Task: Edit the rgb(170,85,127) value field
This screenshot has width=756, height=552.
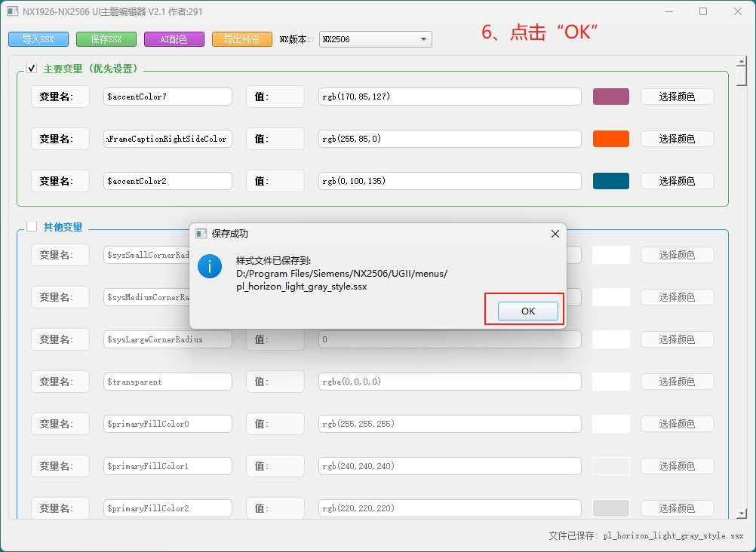Action: pyautogui.click(x=450, y=97)
